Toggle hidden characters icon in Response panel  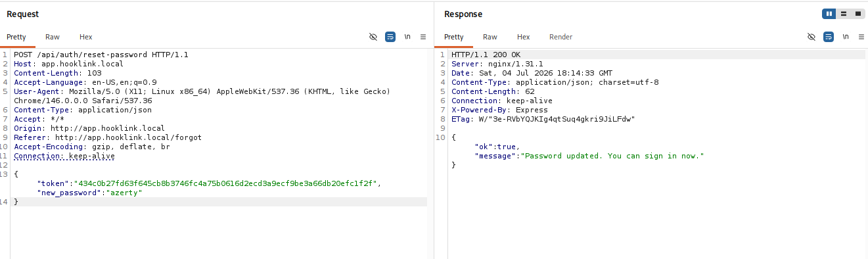(x=811, y=37)
